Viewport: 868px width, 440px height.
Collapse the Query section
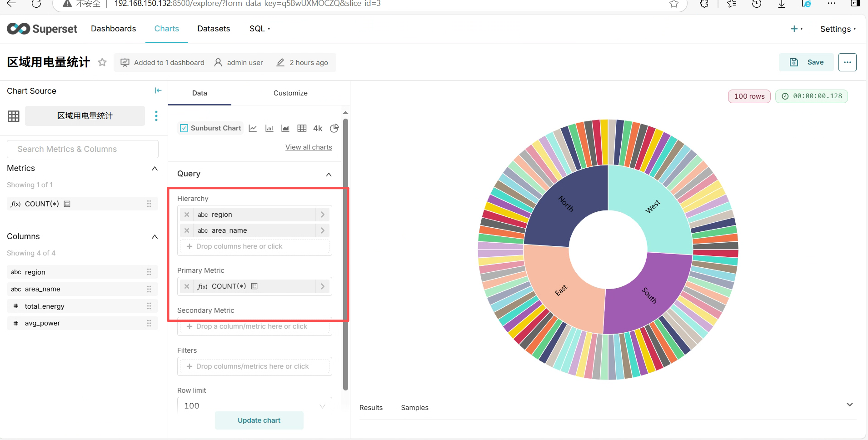tap(329, 175)
